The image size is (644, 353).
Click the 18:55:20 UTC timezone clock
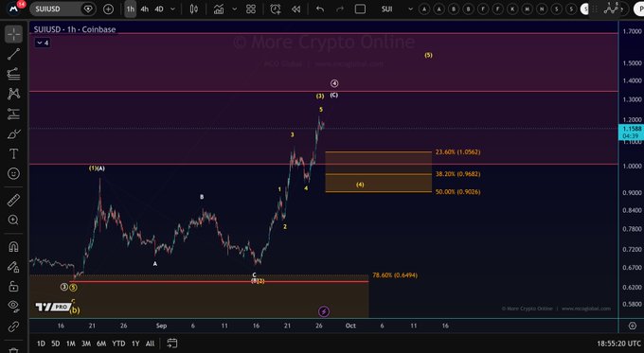[618, 344]
